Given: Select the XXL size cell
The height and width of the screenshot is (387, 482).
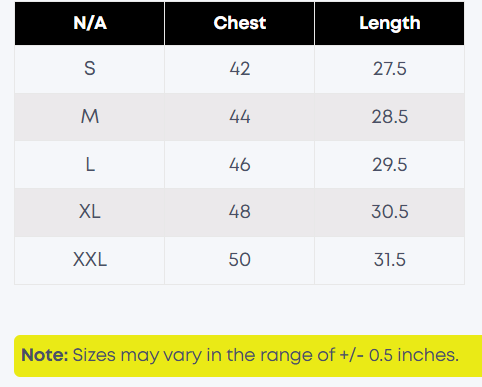Looking at the screenshot, I should coord(90,260).
